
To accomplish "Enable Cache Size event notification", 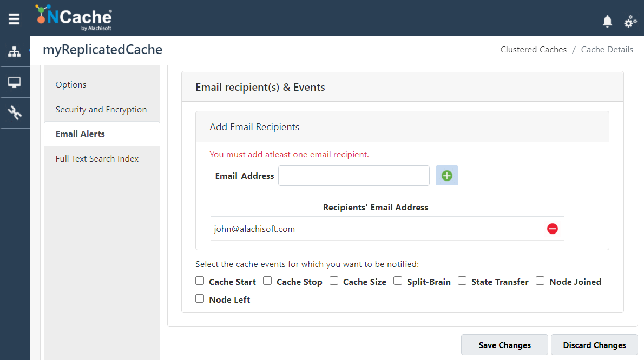I will tap(334, 281).
